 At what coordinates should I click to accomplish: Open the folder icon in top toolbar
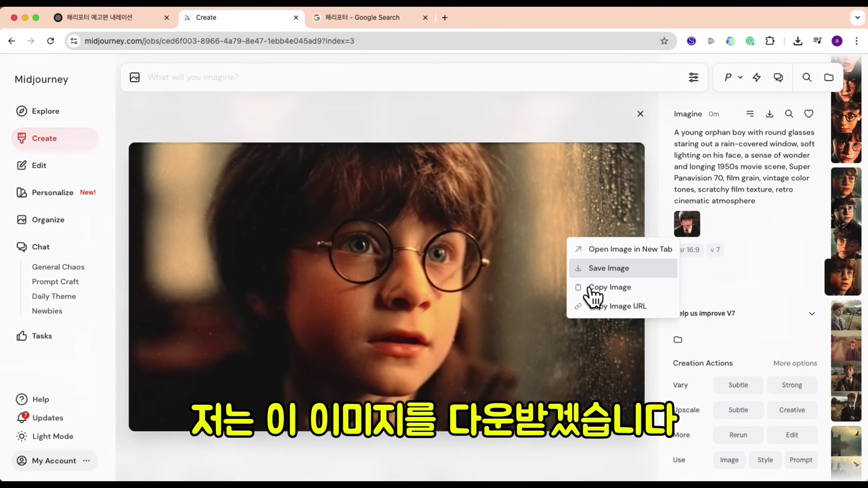[829, 77]
